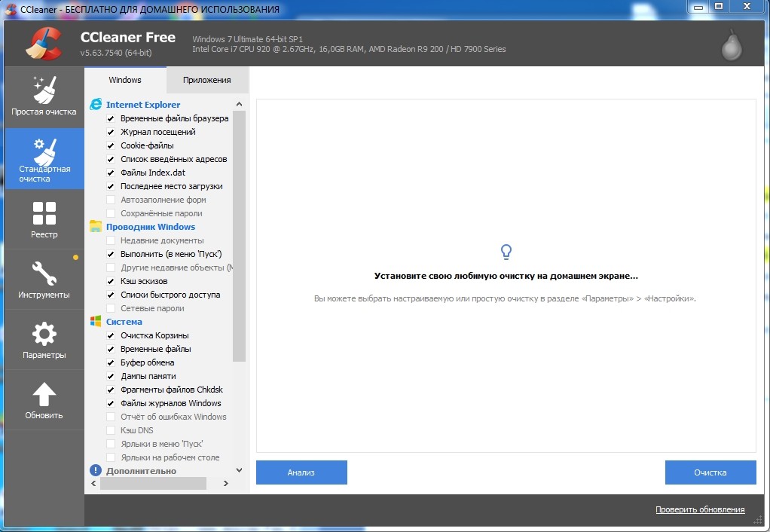Click the scroll down arrow of list
Viewport: 770px width, 532px height.
(239, 470)
